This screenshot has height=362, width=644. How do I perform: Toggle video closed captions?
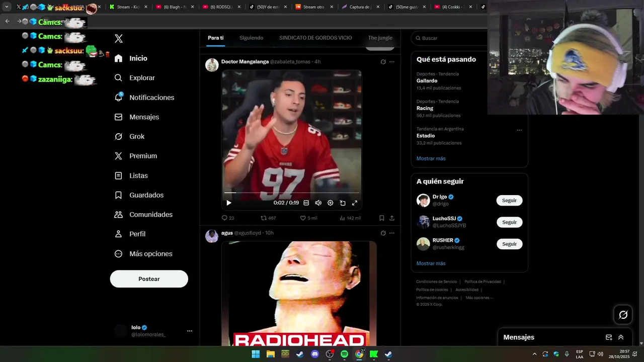point(306,203)
